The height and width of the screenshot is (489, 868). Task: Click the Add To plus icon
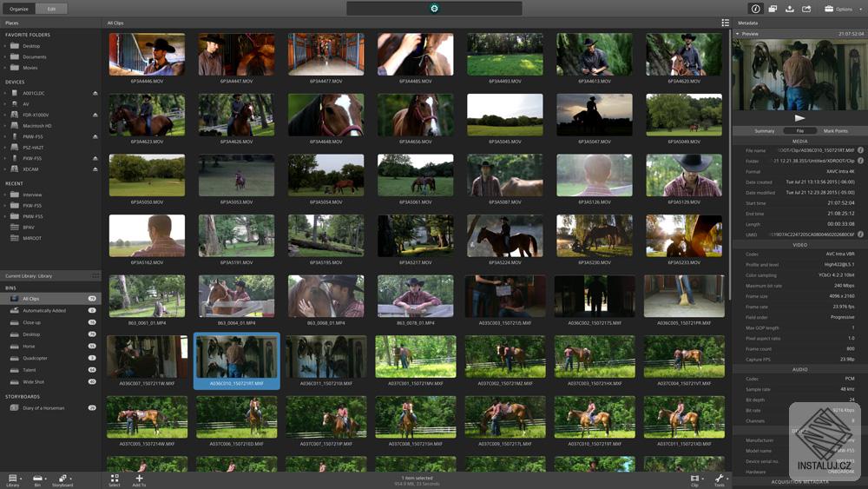tap(139, 480)
